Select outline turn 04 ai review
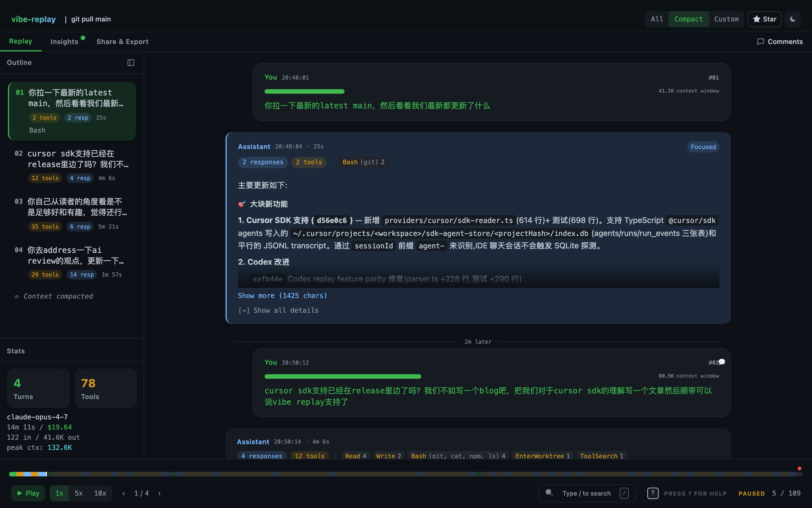This screenshot has height=508, width=812. tap(72, 262)
